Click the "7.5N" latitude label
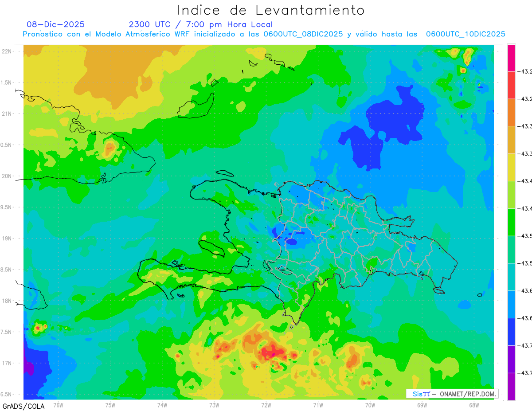 [x=7, y=332]
